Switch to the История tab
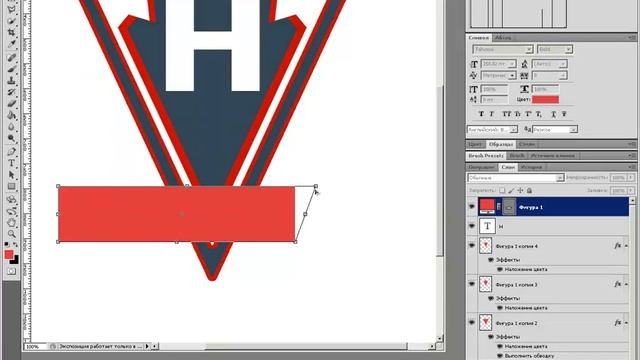 pos(531,167)
